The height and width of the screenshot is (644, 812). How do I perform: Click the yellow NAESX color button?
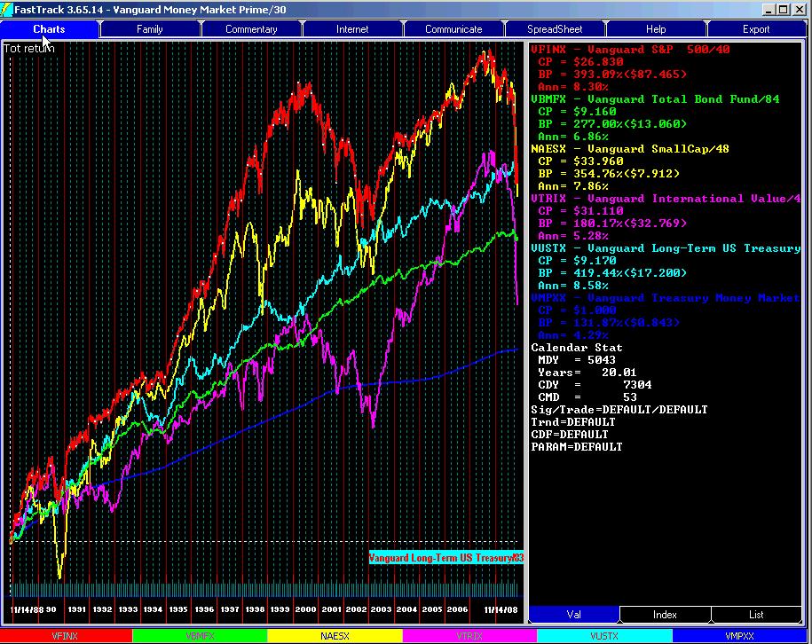pyautogui.click(x=335, y=636)
